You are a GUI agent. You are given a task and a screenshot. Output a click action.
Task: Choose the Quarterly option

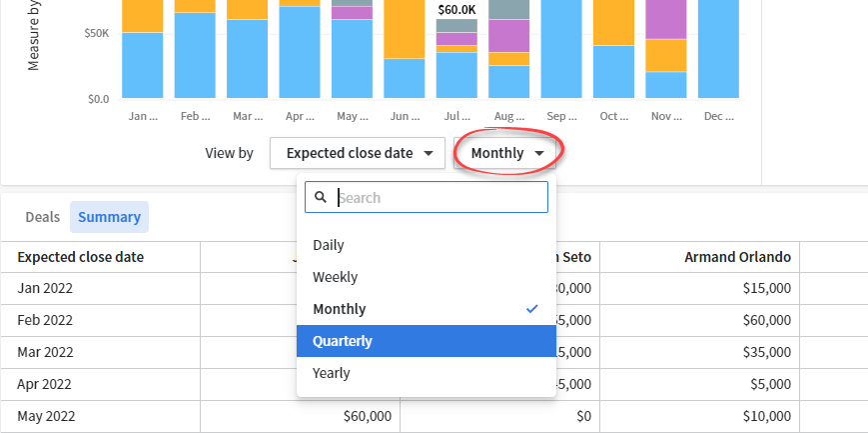click(x=427, y=341)
